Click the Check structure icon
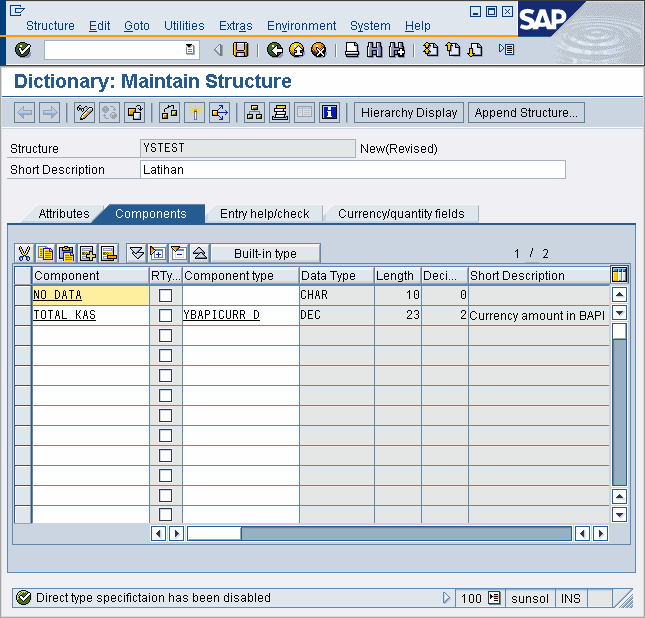 [169, 112]
